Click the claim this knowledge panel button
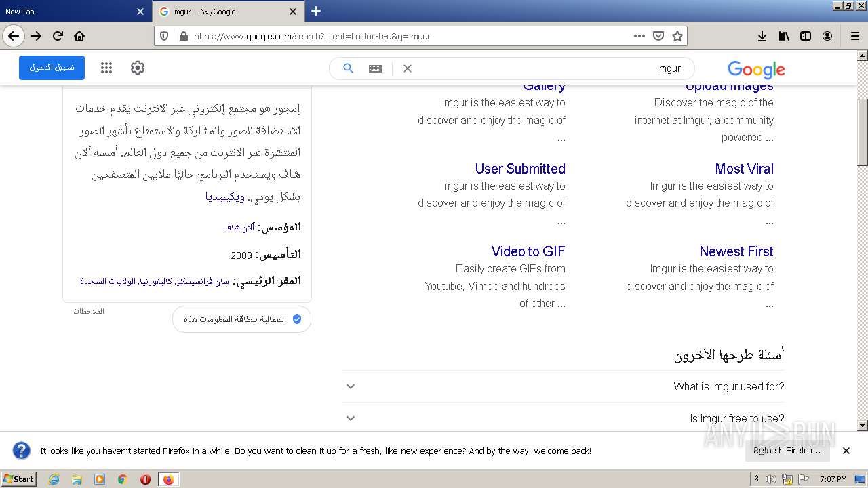 [241, 319]
